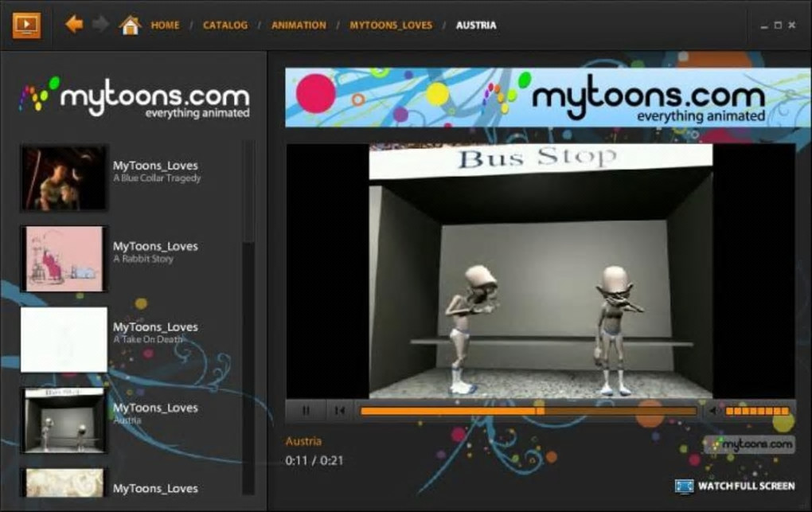The image size is (812, 512).
Task: Click WATCH FULL SCREEN link
Action: (x=746, y=486)
